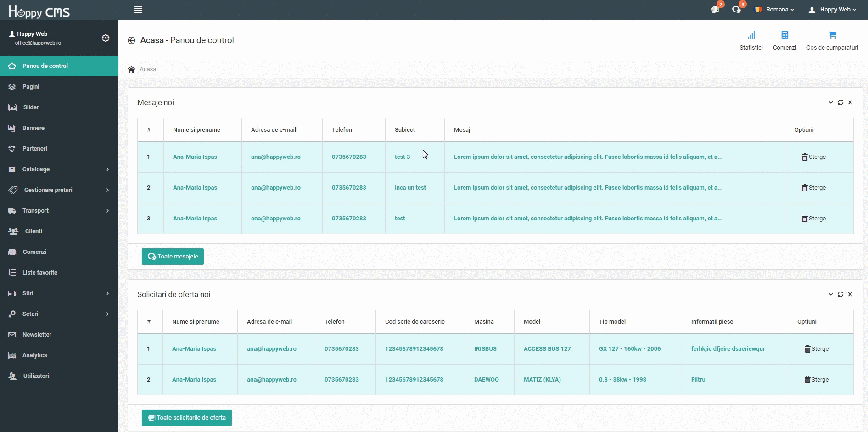Click the Filtru parts info cell

tap(698, 380)
